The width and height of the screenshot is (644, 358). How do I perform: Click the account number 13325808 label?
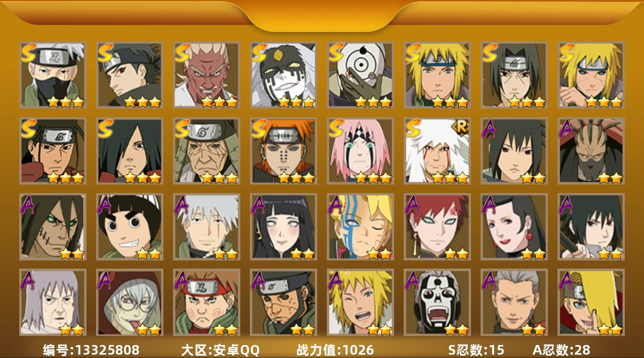(x=91, y=350)
